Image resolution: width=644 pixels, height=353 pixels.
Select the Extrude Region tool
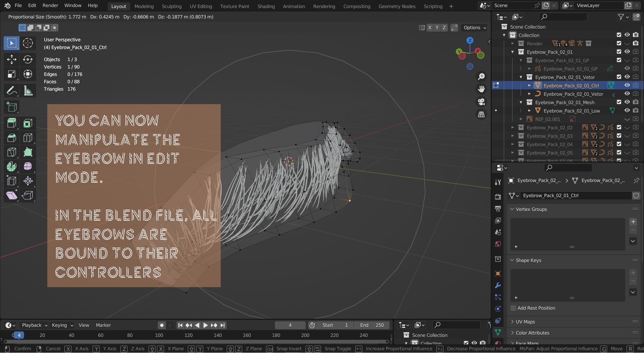coord(11,123)
